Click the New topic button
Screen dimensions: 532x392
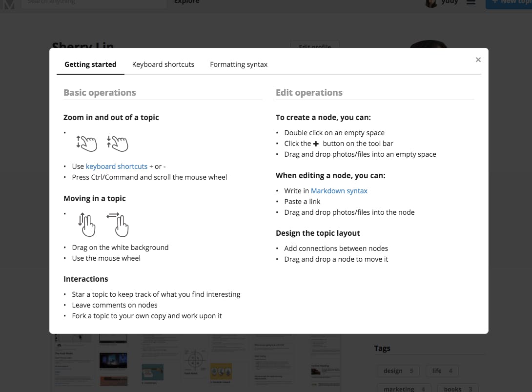(509, 3)
